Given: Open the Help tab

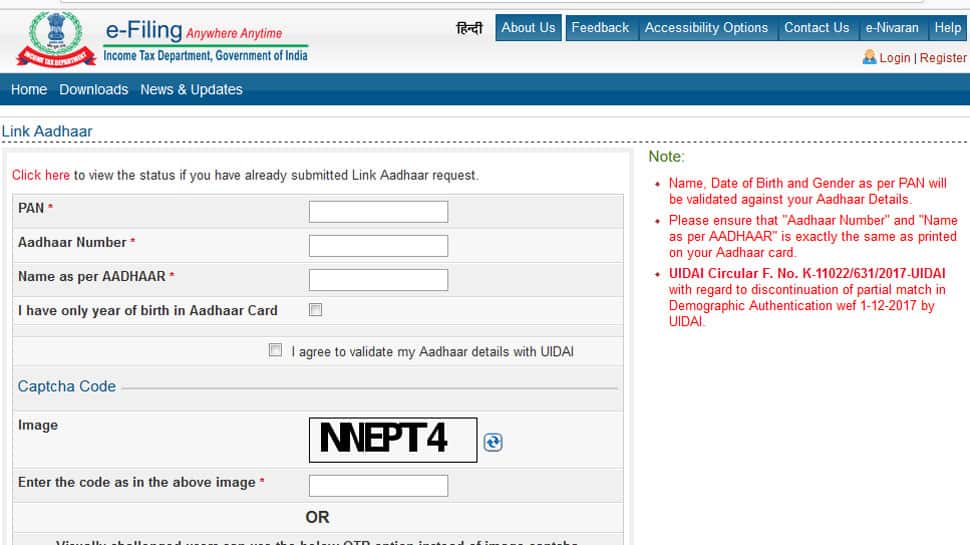Looking at the screenshot, I should 947,28.
